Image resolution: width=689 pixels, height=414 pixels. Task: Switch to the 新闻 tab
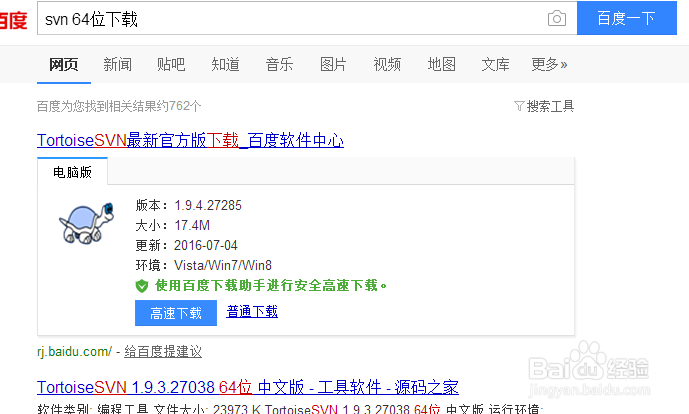(117, 65)
